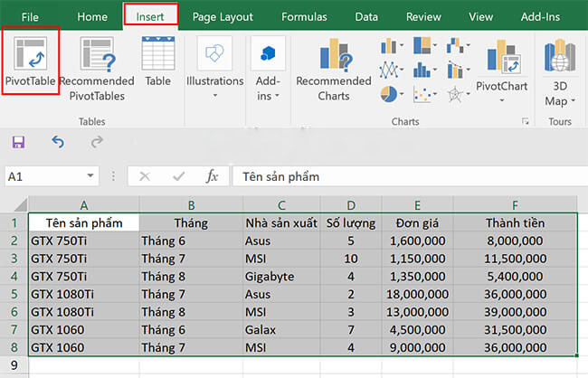Viewport: 588px width, 378px height.
Task: Click cell 'GTX 1080Ti' in row 6
Action: pyautogui.click(x=83, y=312)
